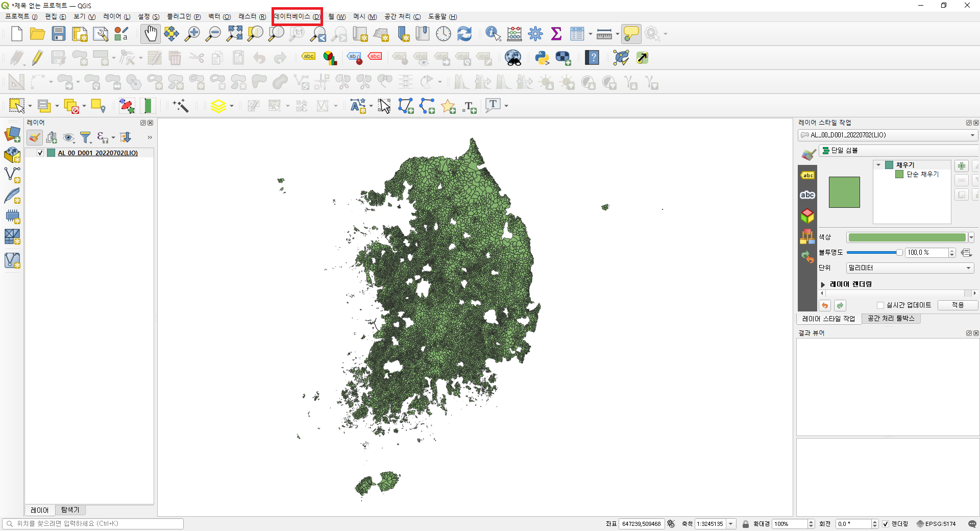
Task: Open the processing toolbox gear icon
Action: coord(535,34)
